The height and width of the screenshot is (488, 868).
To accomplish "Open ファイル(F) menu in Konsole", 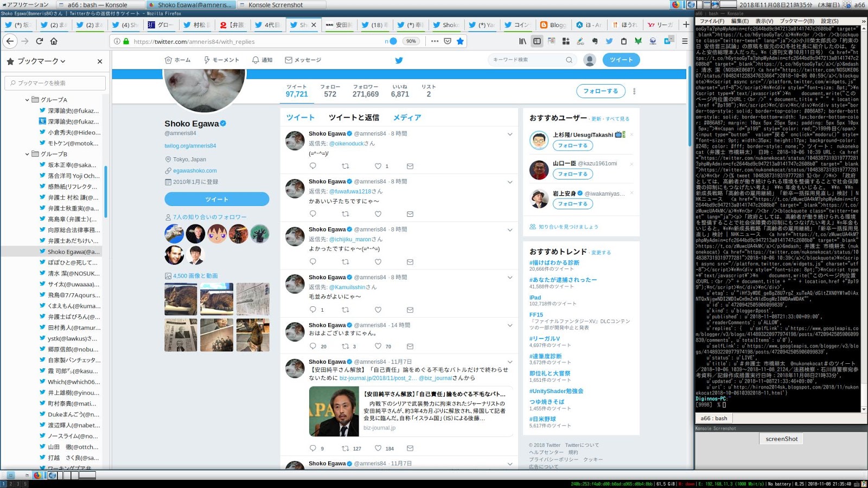I will click(x=712, y=21).
